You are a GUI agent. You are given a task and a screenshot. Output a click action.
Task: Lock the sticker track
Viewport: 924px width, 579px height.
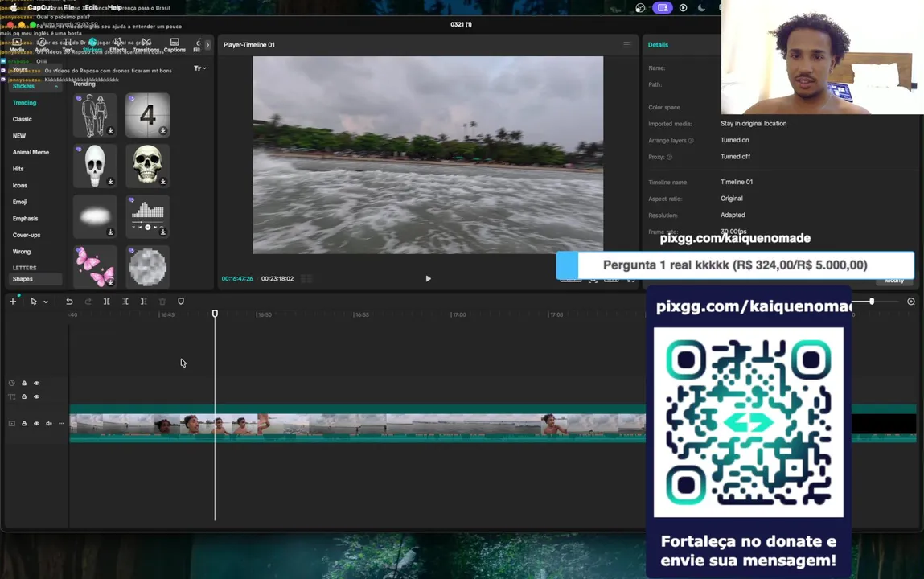[24, 383]
